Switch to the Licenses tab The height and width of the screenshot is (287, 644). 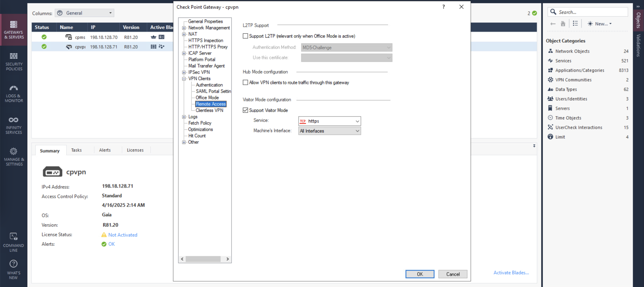(x=135, y=150)
